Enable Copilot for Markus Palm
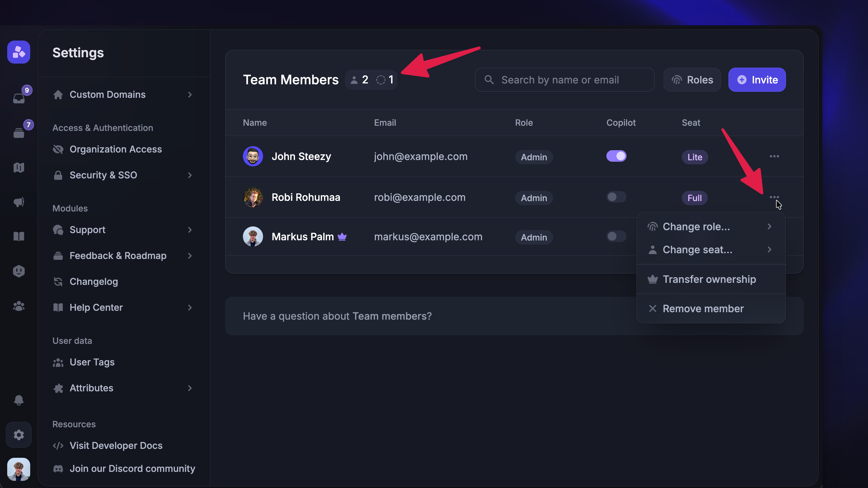Viewport: 868px width, 488px height. (616, 237)
